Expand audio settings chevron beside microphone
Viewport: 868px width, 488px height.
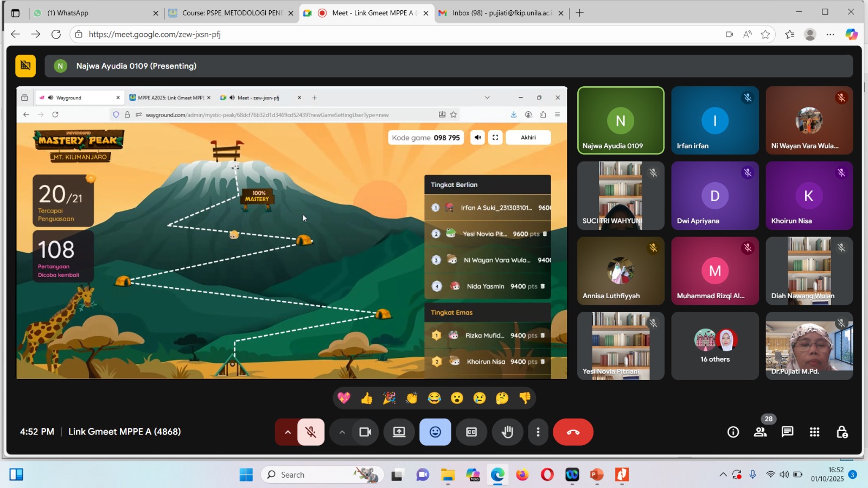pos(288,432)
